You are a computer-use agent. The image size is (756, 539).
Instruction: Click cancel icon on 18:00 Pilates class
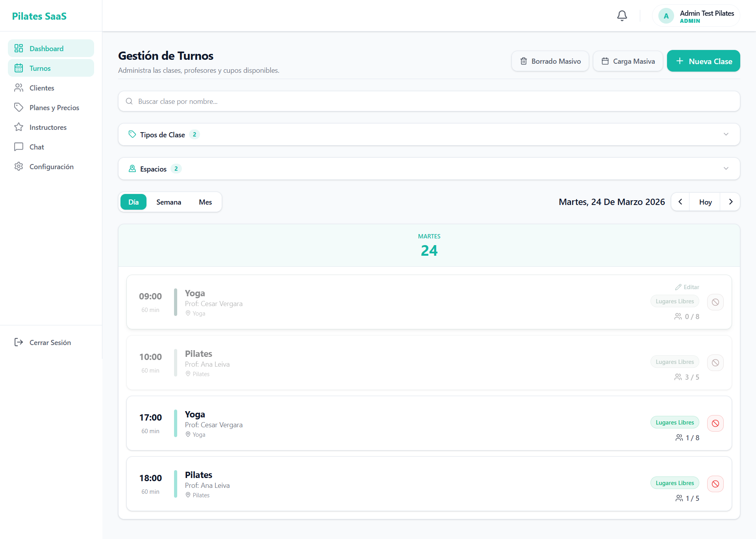click(x=715, y=484)
